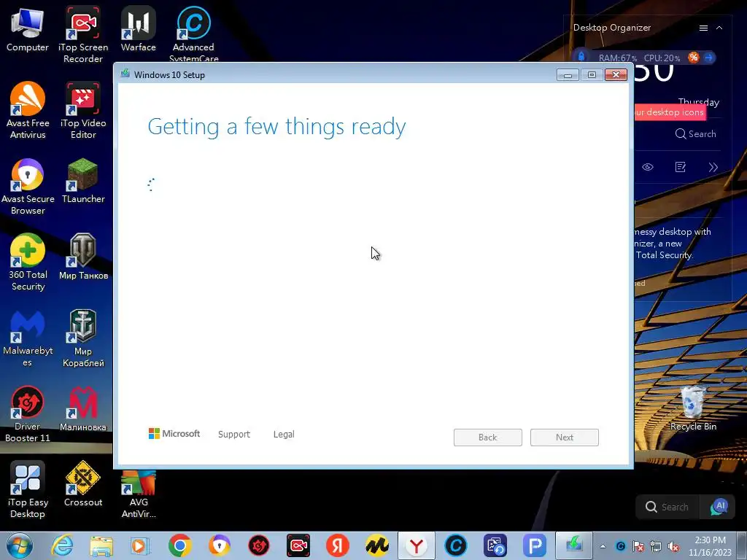Click the muted volume tray icon
Image resolution: width=747 pixels, height=560 pixels.
[673, 546]
